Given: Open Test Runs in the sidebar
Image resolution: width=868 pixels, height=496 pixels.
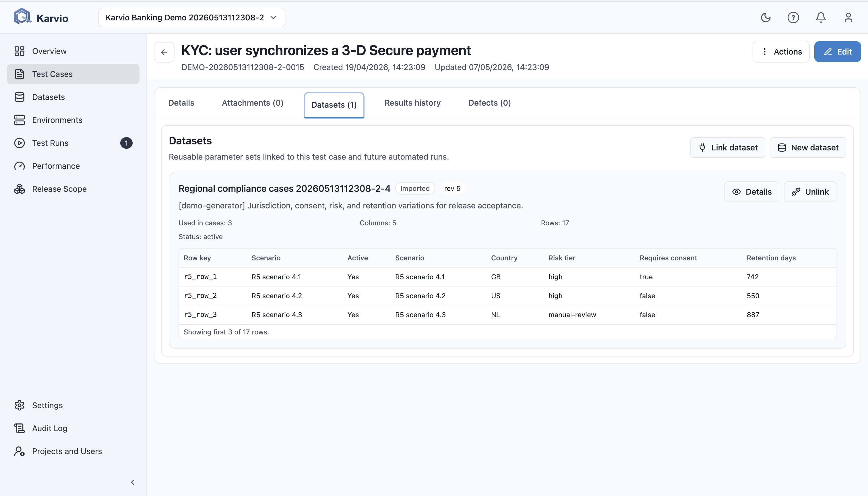Looking at the screenshot, I should coord(73,143).
